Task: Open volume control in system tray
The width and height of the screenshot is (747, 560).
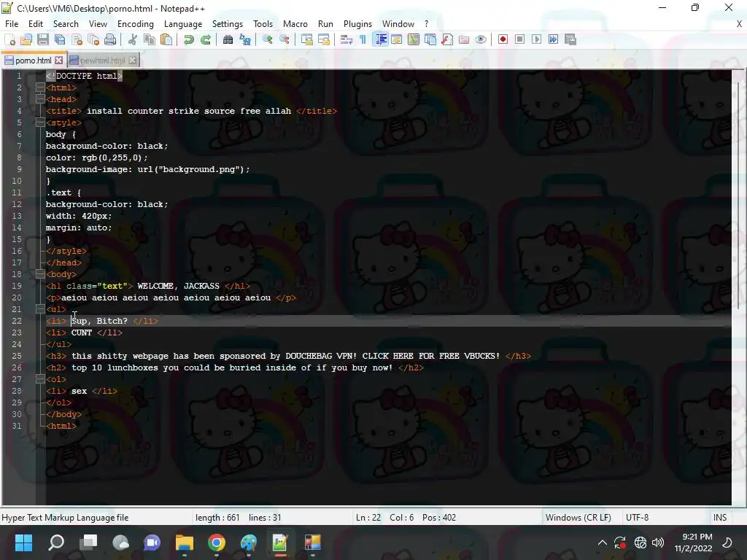Action: coord(658,542)
